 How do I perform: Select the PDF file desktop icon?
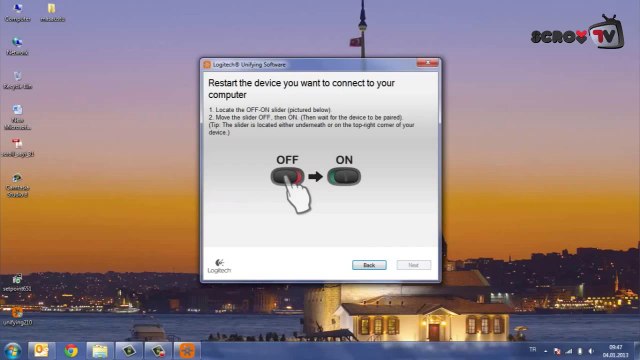pyautogui.click(x=17, y=148)
